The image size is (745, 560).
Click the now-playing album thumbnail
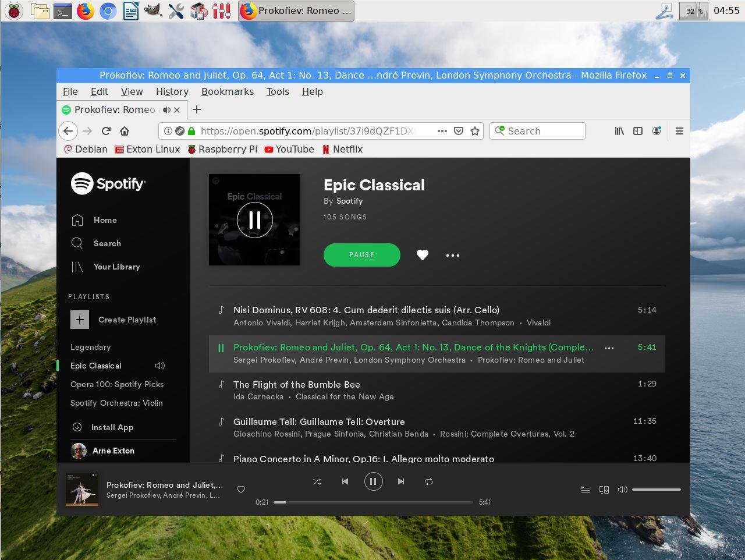(x=82, y=490)
